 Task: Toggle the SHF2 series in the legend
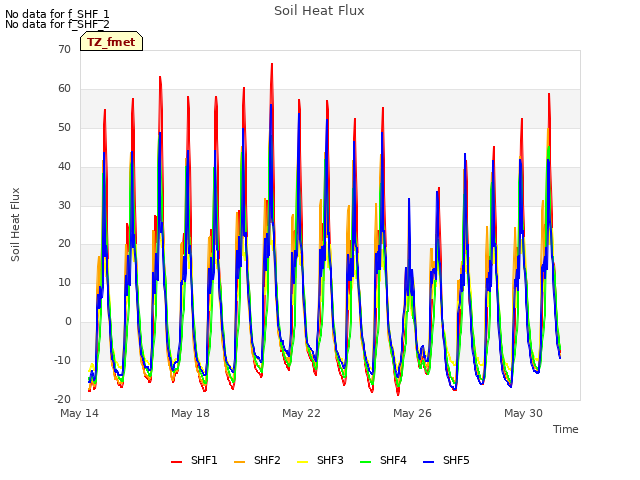click(257, 460)
